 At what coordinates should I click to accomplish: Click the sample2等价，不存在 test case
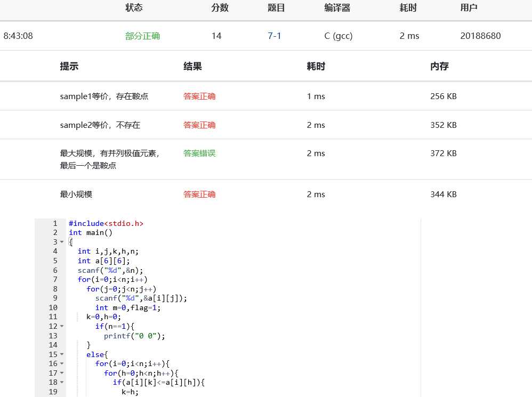tap(100, 125)
